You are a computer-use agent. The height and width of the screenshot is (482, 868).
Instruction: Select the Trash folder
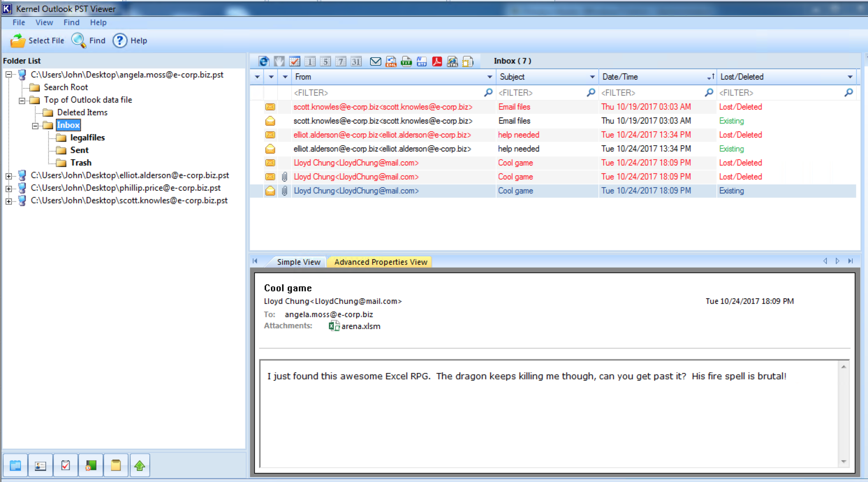(81, 163)
